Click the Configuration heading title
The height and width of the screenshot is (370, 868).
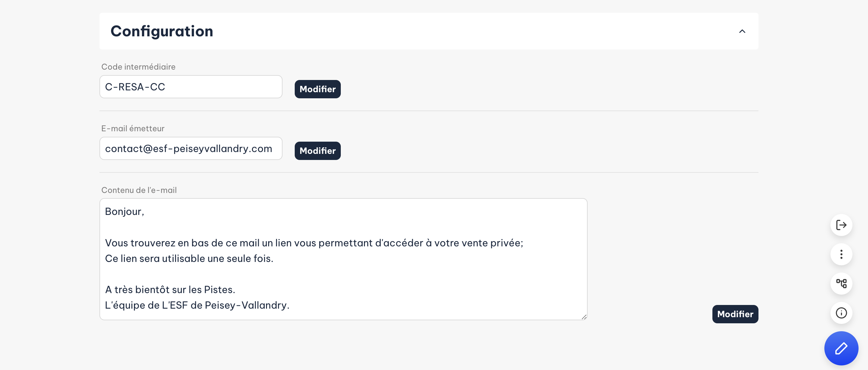click(162, 31)
